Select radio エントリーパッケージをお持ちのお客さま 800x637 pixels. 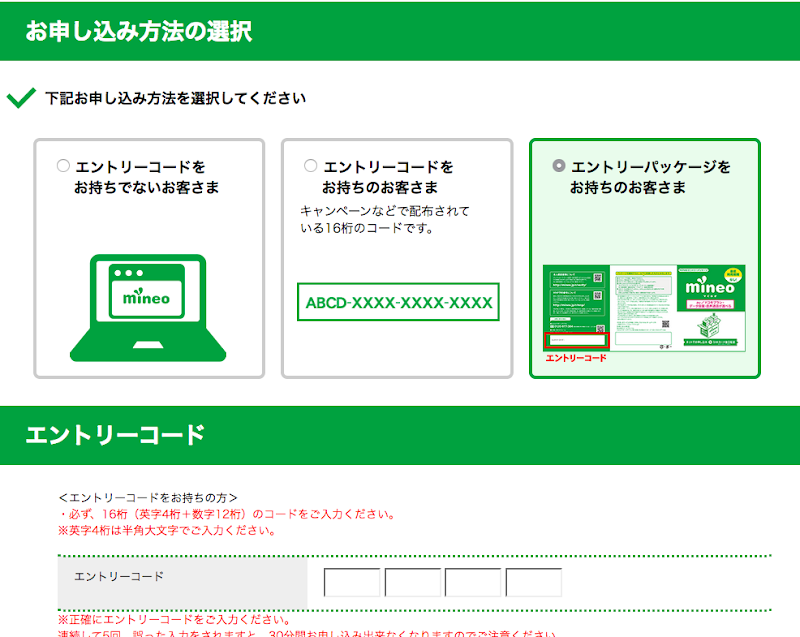[x=559, y=166]
